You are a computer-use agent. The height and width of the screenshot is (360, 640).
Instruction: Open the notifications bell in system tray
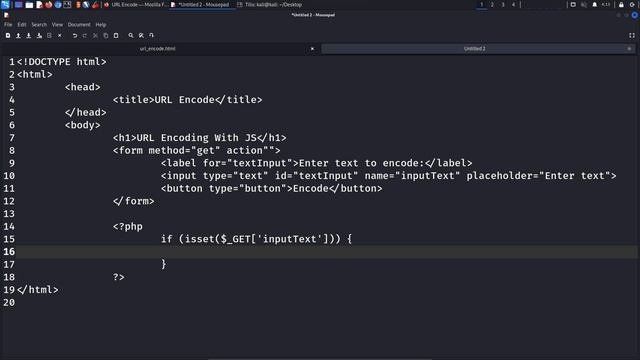[x=595, y=4]
